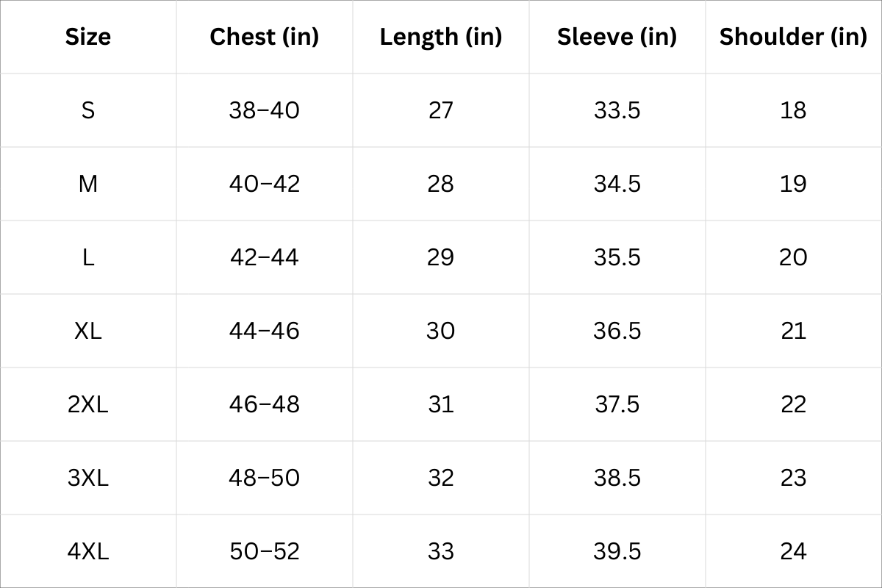Click the Sleeve (in) column header
Viewport: 882px width, 588px height.
[617, 37]
